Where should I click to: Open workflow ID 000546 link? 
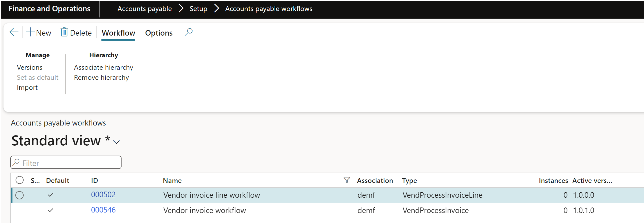(103, 210)
